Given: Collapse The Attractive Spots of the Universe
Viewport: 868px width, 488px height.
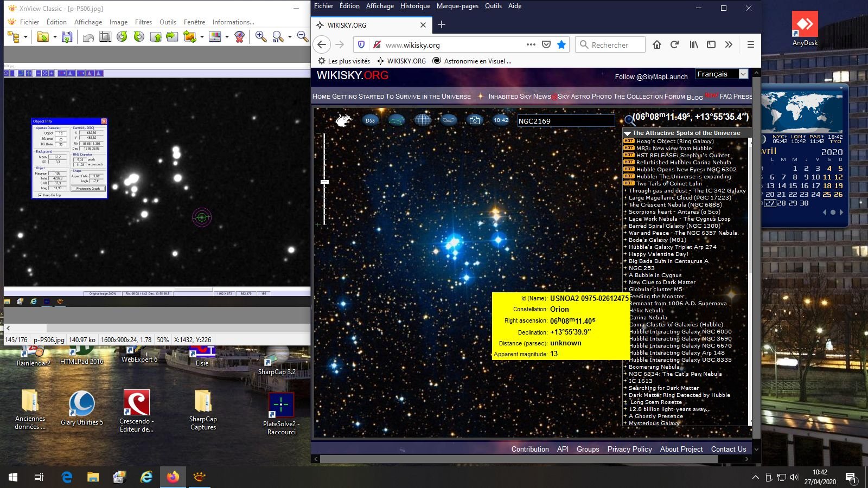Looking at the screenshot, I should (x=628, y=133).
